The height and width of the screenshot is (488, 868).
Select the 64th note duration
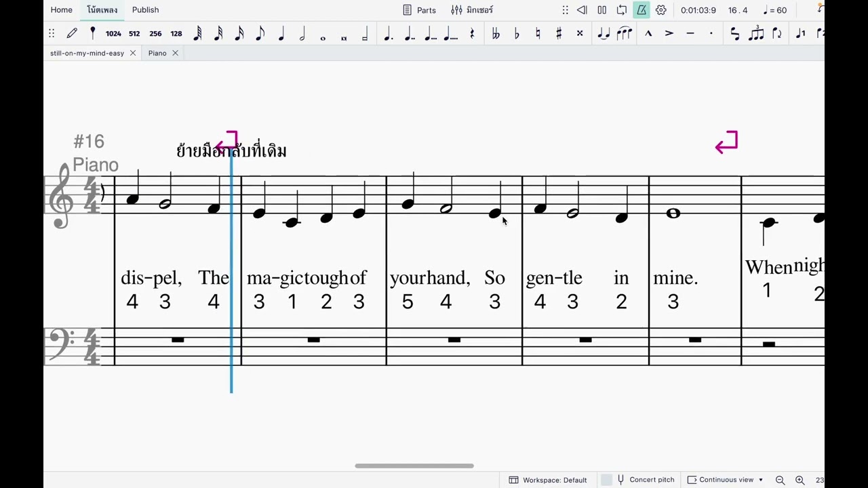coord(197,33)
